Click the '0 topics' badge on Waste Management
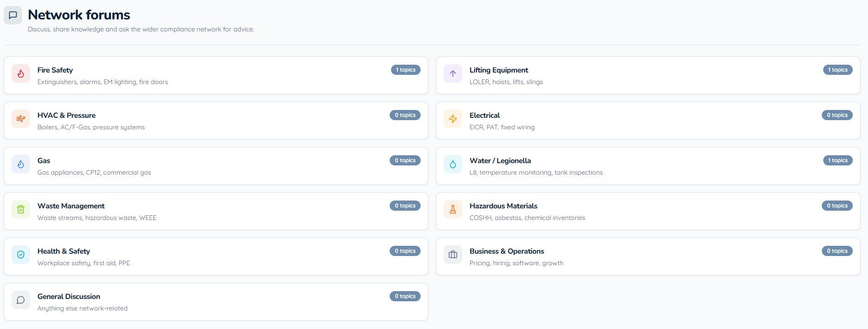868x329 pixels. (x=405, y=206)
